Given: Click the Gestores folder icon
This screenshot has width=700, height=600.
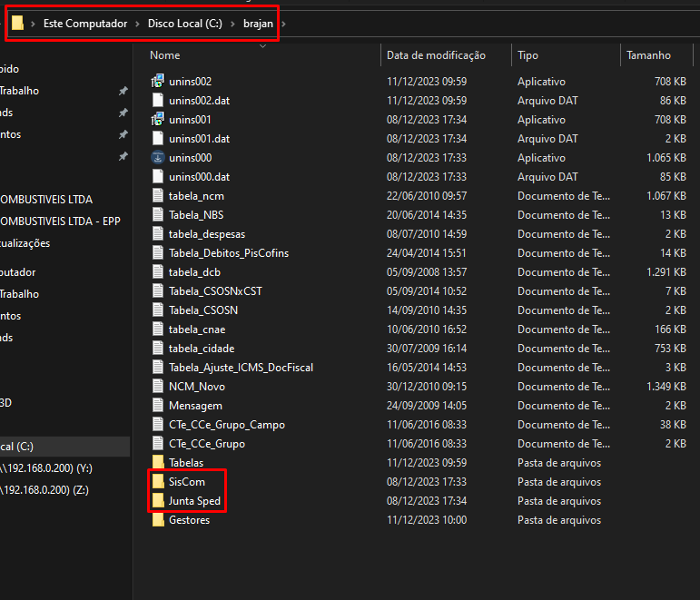Looking at the screenshot, I should point(158,520).
